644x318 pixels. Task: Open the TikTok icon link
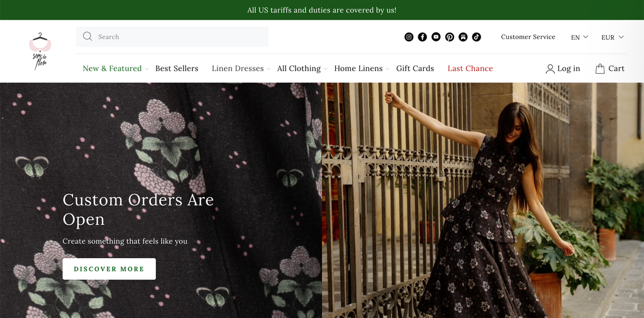[x=477, y=37]
